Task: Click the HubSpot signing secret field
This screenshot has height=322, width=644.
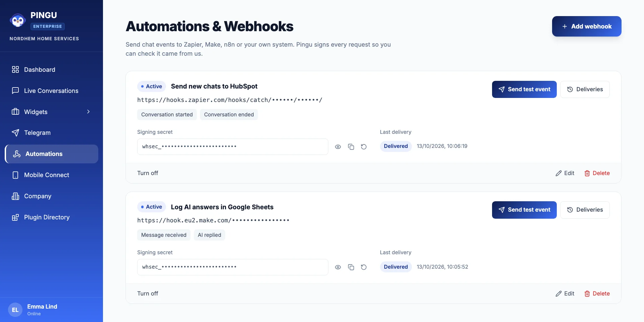Action: [233, 147]
